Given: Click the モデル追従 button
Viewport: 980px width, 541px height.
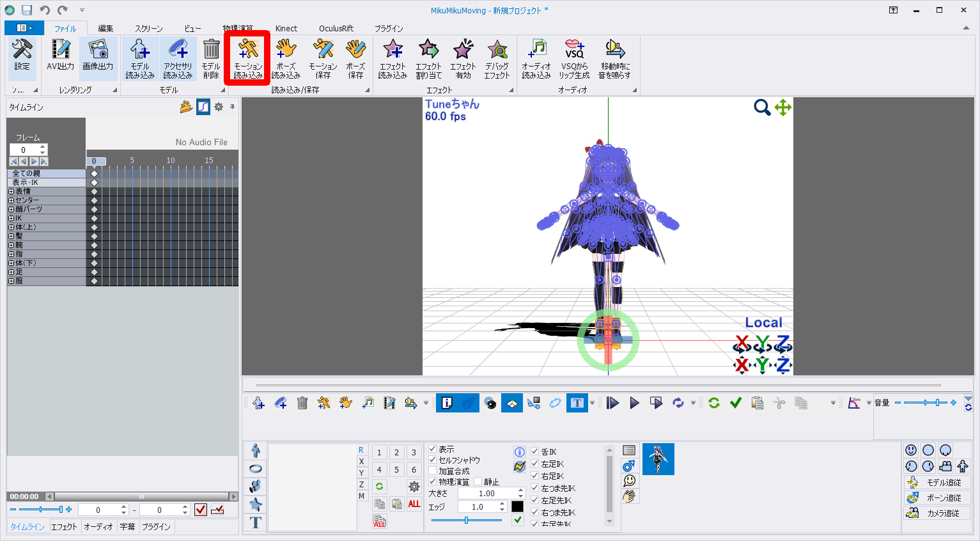Looking at the screenshot, I should pos(937,483).
